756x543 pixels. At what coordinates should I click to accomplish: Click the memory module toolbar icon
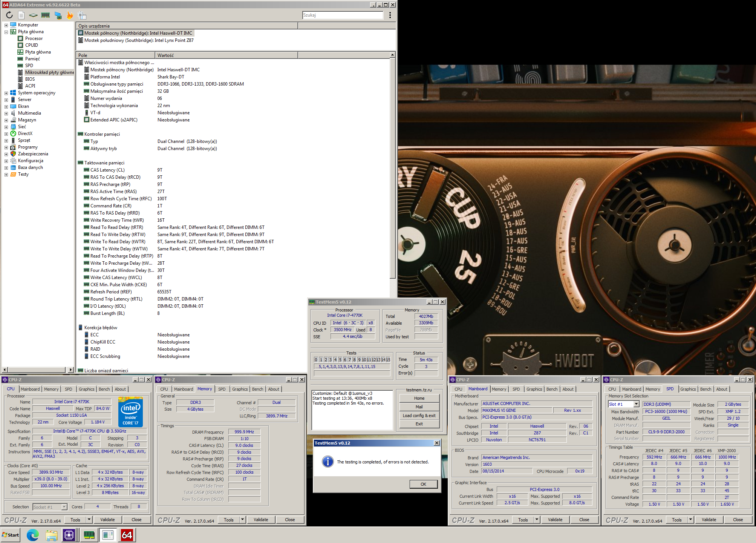(x=46, y=15)
